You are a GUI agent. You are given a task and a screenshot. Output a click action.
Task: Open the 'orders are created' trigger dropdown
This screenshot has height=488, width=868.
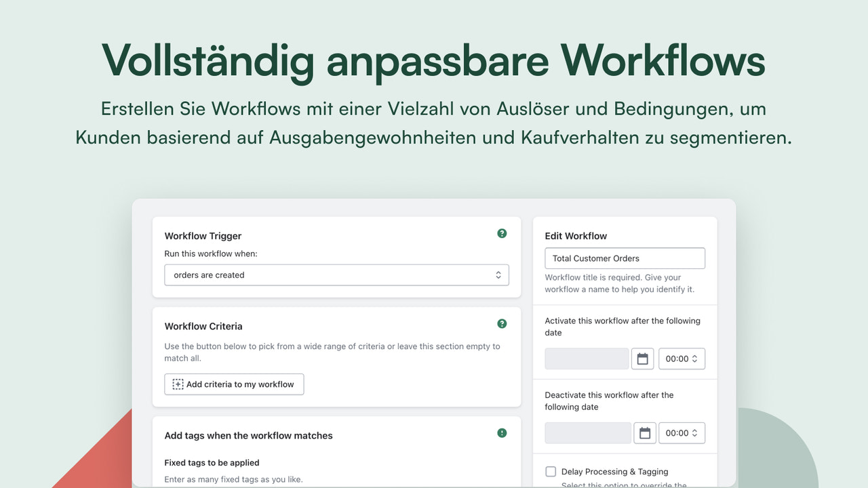336,275
